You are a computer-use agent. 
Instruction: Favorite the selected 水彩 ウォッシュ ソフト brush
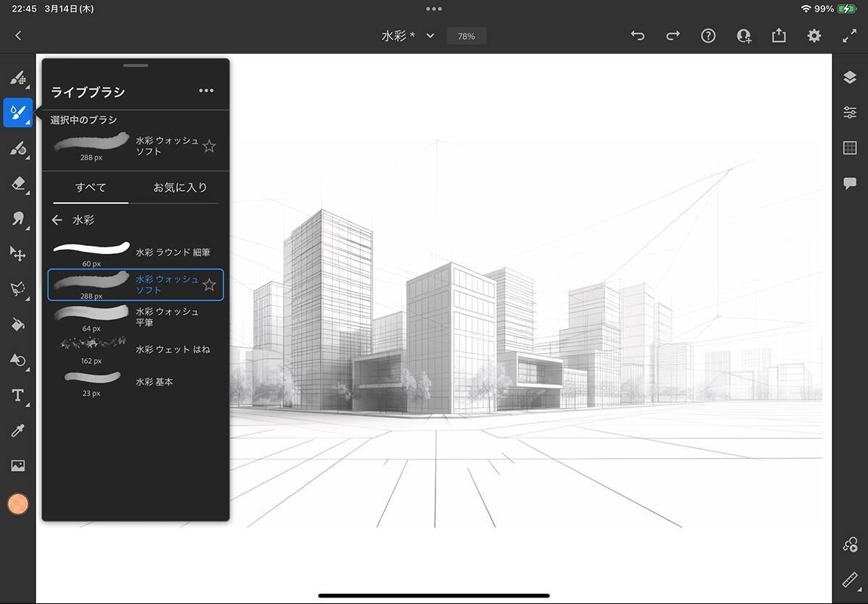(x=209, y=147)
